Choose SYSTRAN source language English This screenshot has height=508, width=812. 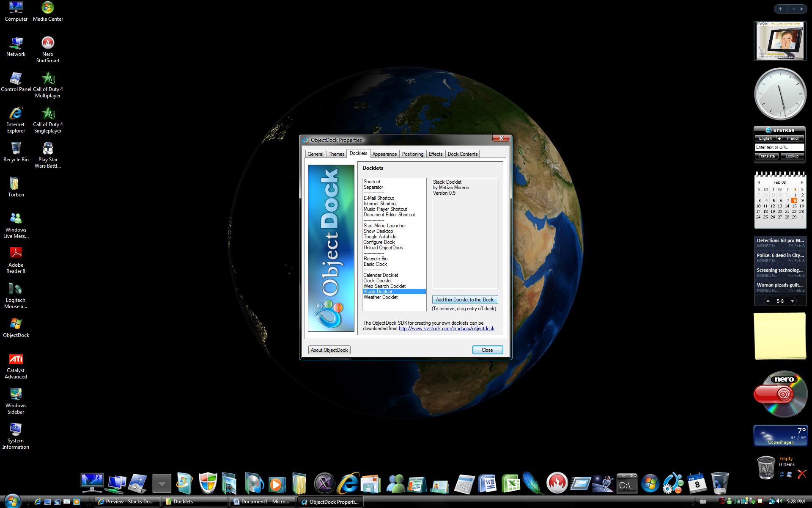tap(765, 138)
